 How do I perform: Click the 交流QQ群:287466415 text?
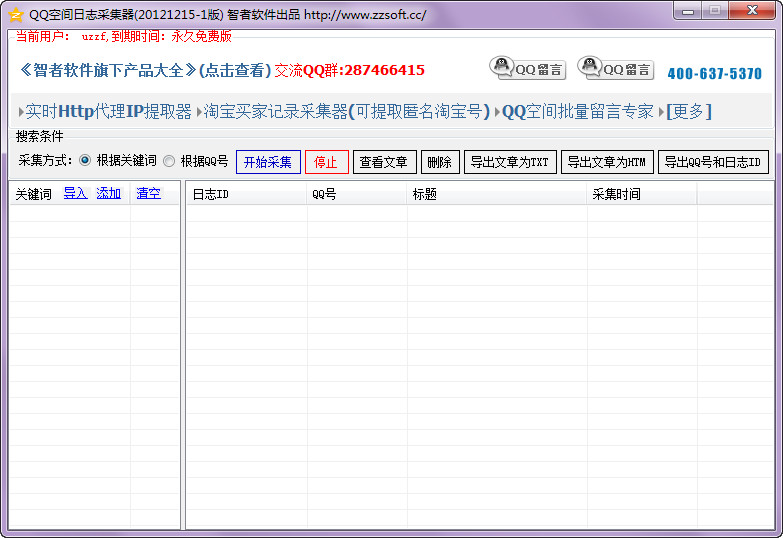tap(350, 70)
